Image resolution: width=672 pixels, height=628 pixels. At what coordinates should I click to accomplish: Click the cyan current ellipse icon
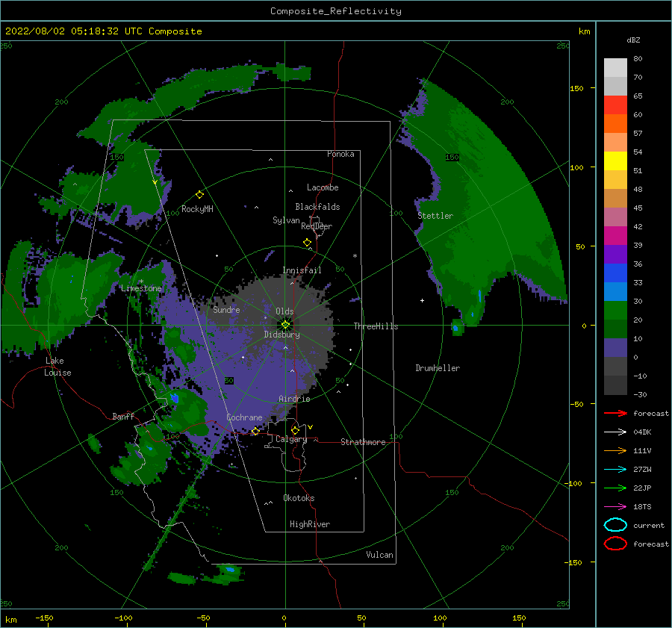click(x=615, y=525)
